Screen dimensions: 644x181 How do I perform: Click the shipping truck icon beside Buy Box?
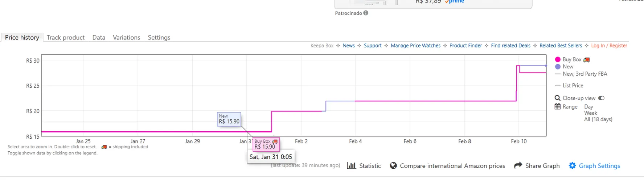tap(587, 60)
